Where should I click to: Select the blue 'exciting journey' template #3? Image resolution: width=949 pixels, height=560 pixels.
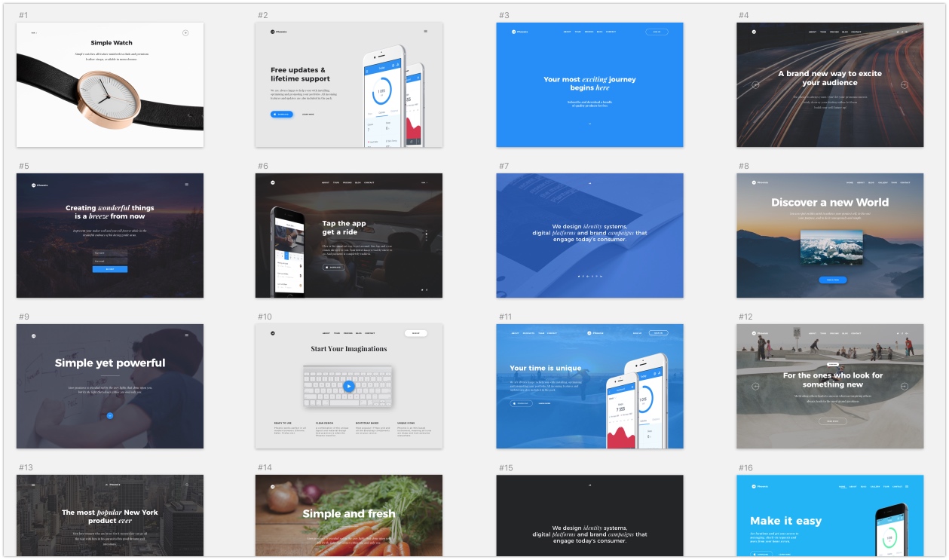[589, 84]
